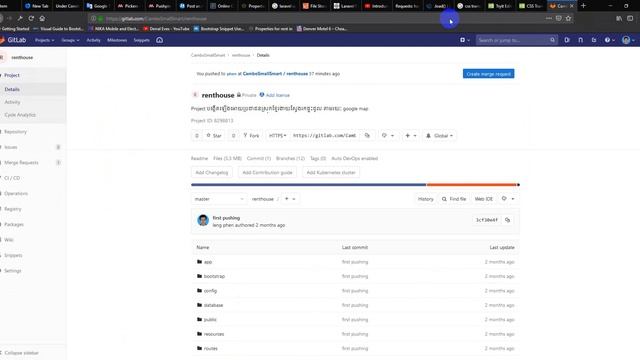Click Add Contribution guide
Screen dimensions: 640x360
pyautogui.click(x=267, y=172)
